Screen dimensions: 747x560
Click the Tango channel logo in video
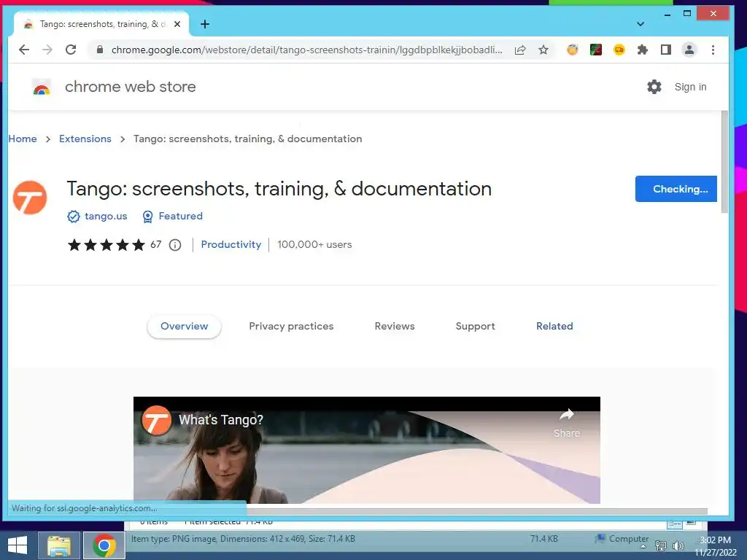pos(156,420)
